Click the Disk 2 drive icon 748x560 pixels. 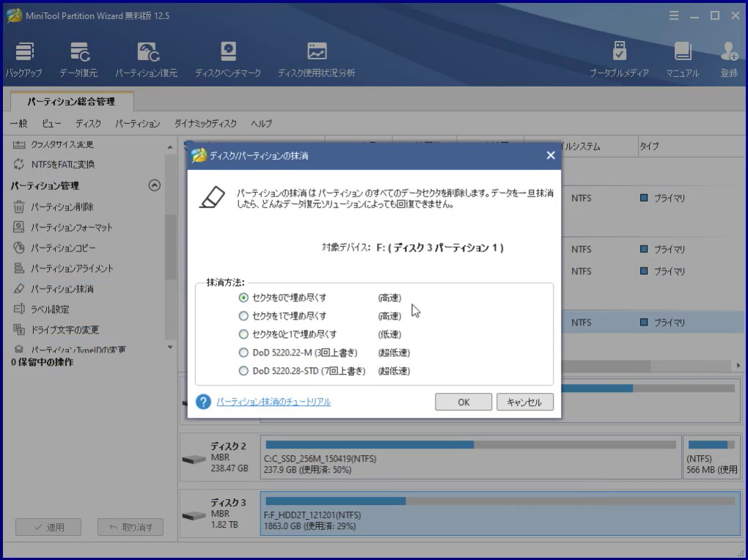[194, 460]
